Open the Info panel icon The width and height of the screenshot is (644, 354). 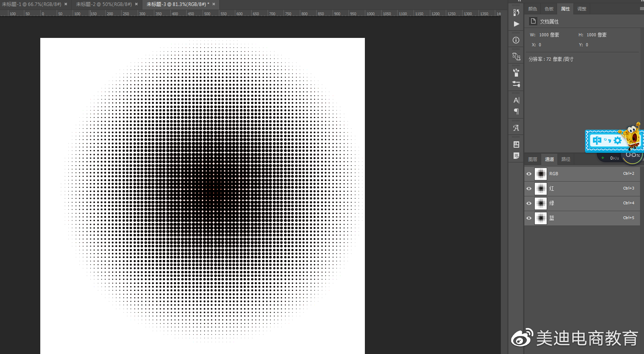[516, 40]
